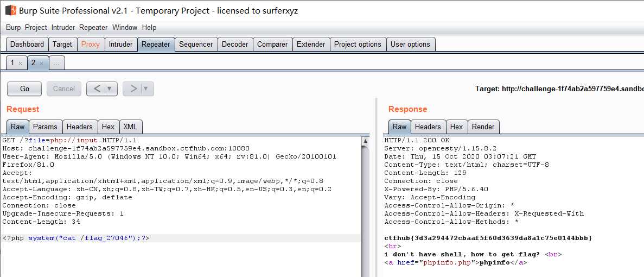644x277 pixels.
Task: Switch to the Comparer tab
Action: click(x=273, y=45)
